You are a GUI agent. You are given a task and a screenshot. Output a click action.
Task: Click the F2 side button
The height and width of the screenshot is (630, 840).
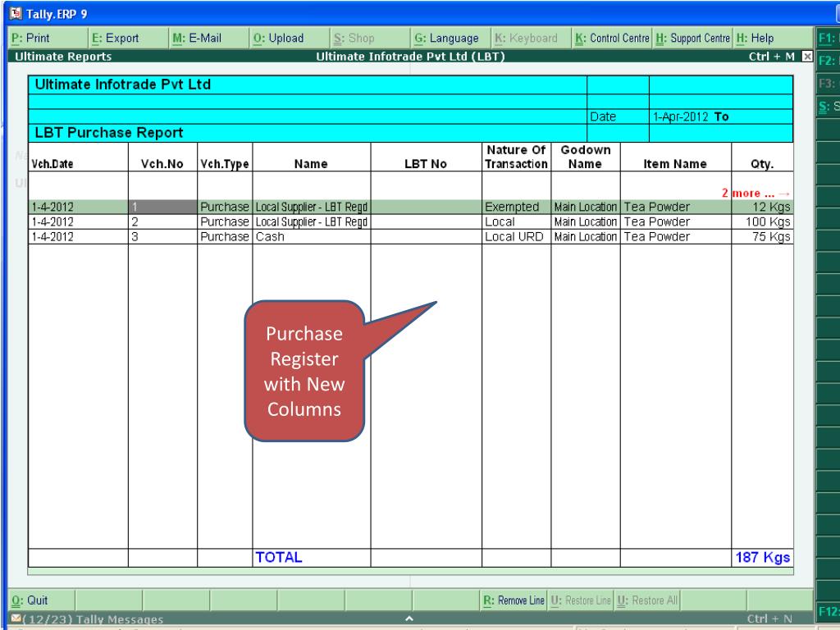click(829, 61)
